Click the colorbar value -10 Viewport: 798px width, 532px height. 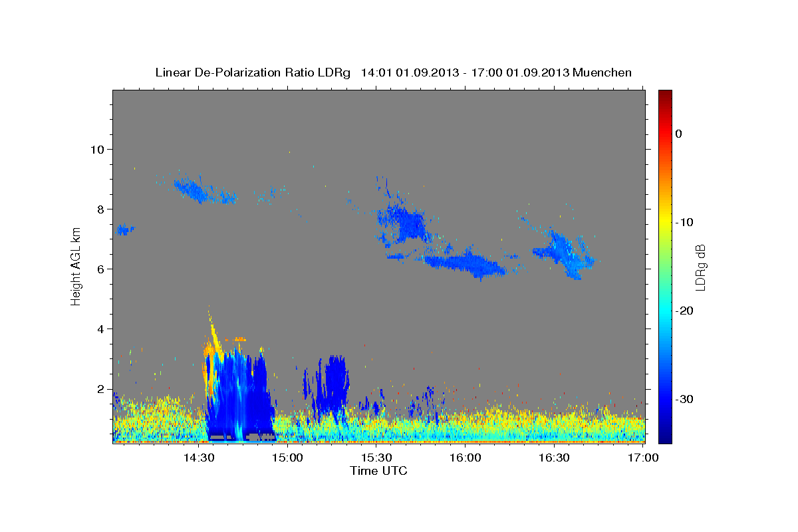(684, 222)
